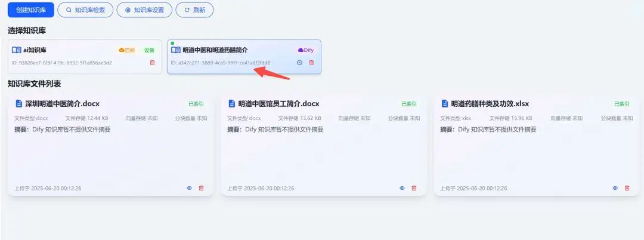This screenshot has width=644, height=240.
Task: Click the 创建知识库 button
Action: [31, 10]
